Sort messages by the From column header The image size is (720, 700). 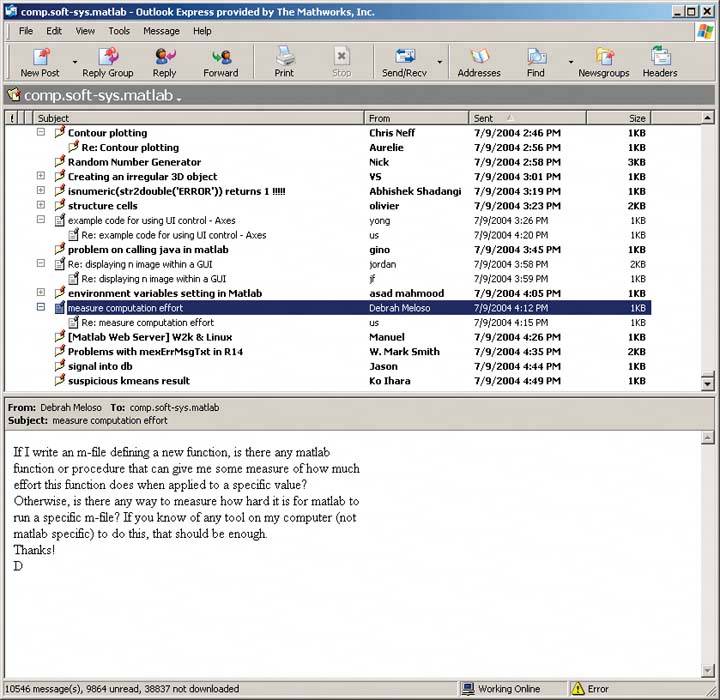416,118
